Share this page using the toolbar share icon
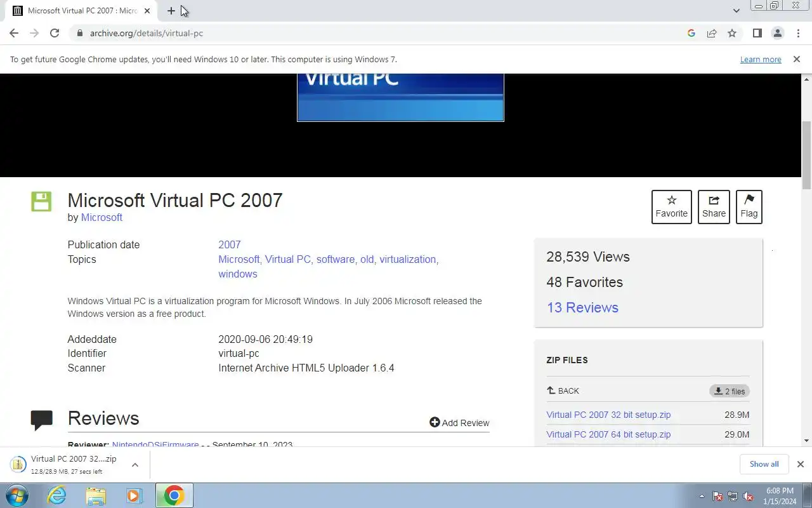 [712, 33]
